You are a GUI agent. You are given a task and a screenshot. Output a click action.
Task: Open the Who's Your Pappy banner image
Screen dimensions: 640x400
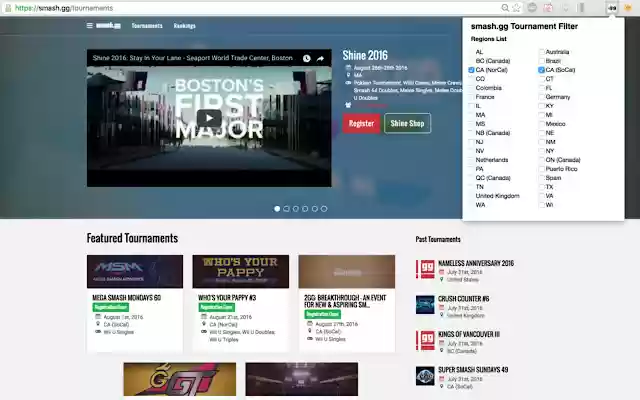pyautogui.click(x=240, y=271)
